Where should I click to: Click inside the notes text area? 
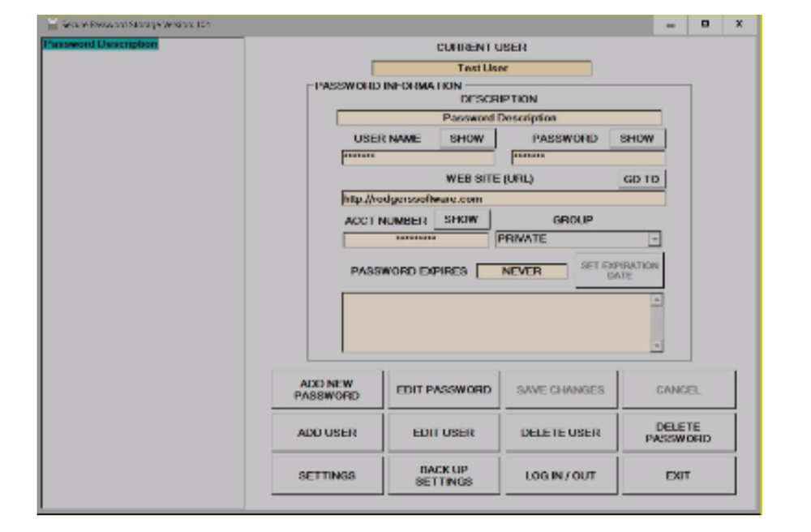(x=496, y=323)
